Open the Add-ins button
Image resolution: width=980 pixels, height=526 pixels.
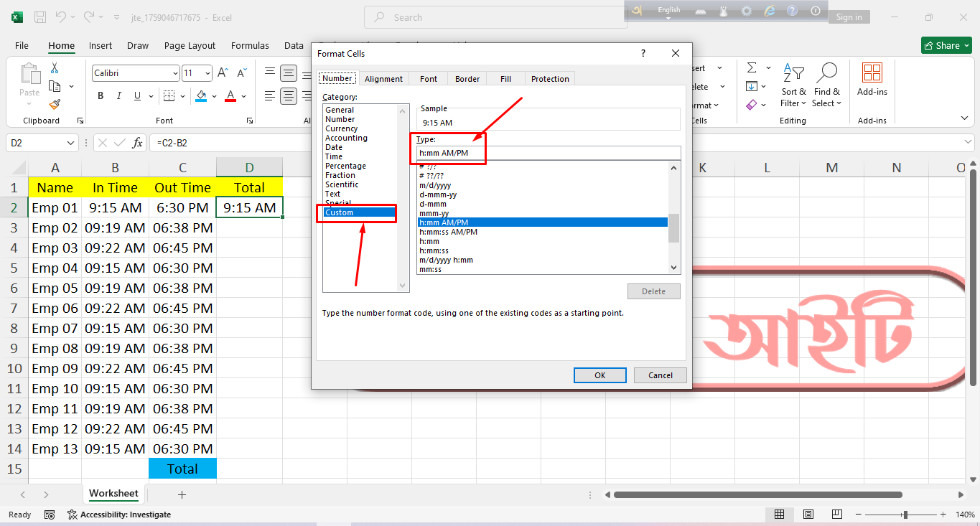872,79
